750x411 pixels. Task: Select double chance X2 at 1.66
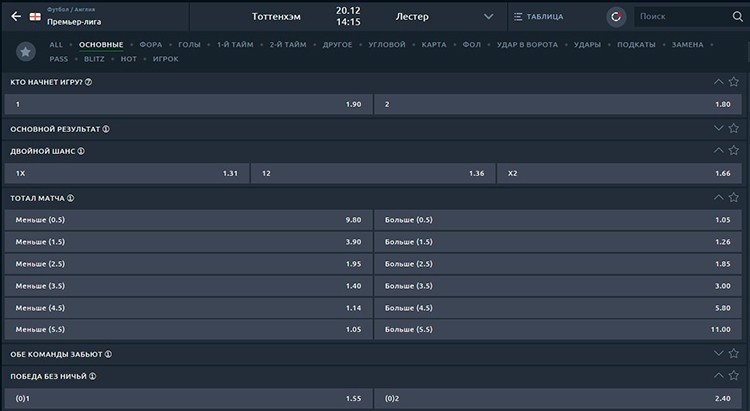pyautogui.click(x=619, y=173)
